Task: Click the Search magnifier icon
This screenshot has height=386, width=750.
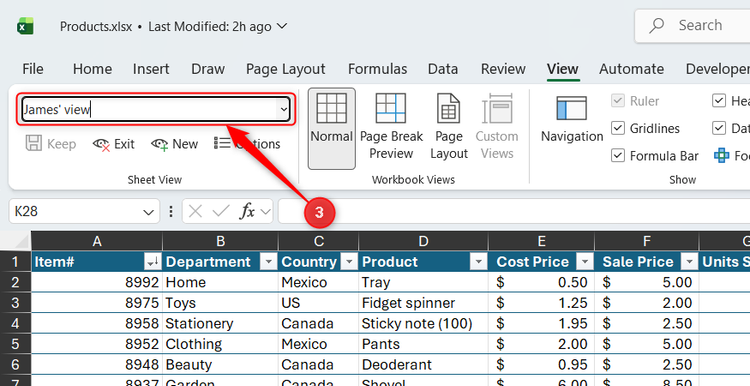Action: pos(657,25)
